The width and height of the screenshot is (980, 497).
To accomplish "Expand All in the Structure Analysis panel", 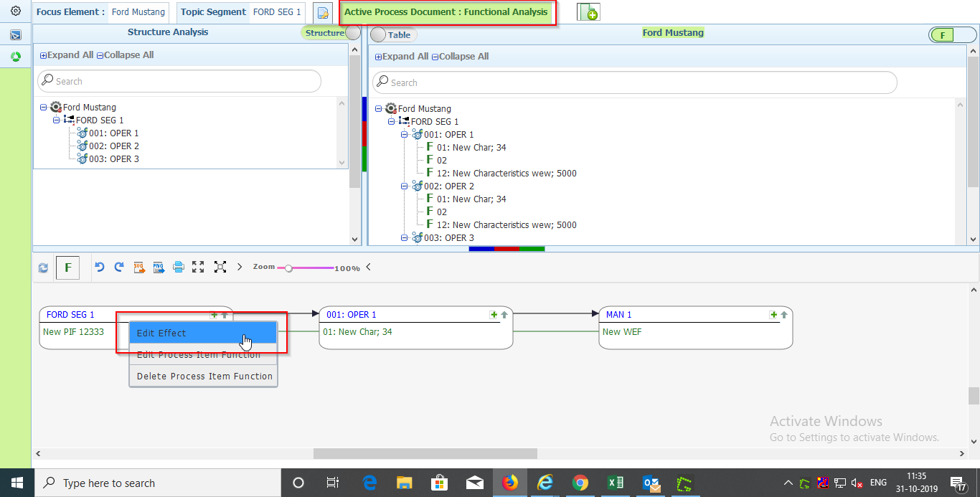I will pos(67,55).
